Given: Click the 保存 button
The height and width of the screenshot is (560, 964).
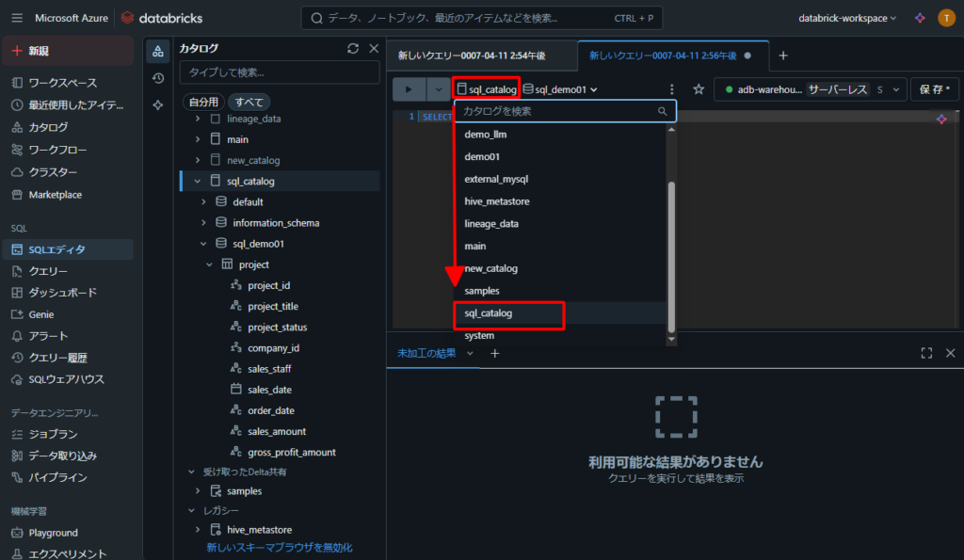Looking at the screenshot, I should coord(935,89).
